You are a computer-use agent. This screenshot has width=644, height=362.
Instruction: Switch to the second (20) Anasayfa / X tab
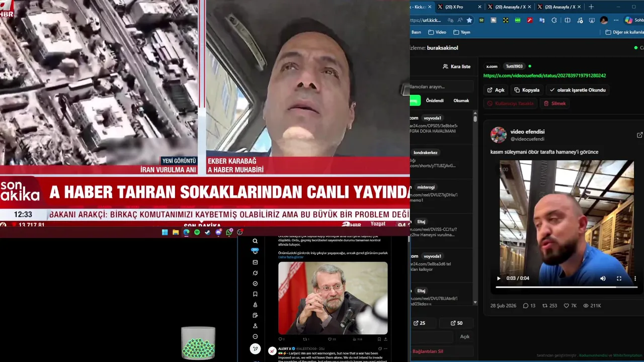coord(559,7)
